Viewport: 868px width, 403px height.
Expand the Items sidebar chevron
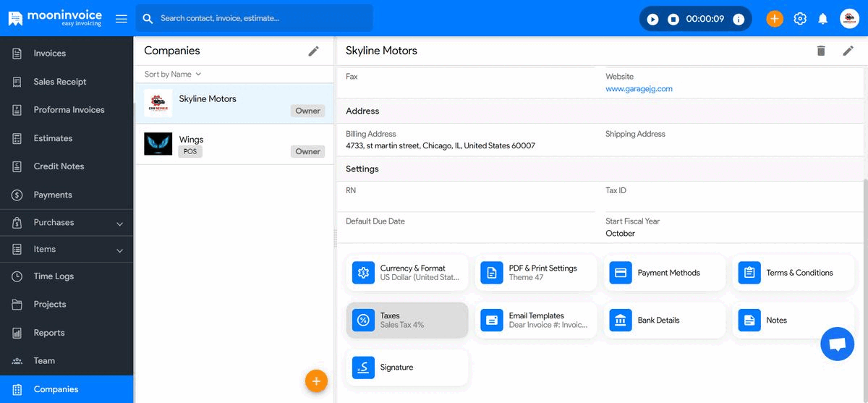[x=119, y=250]
